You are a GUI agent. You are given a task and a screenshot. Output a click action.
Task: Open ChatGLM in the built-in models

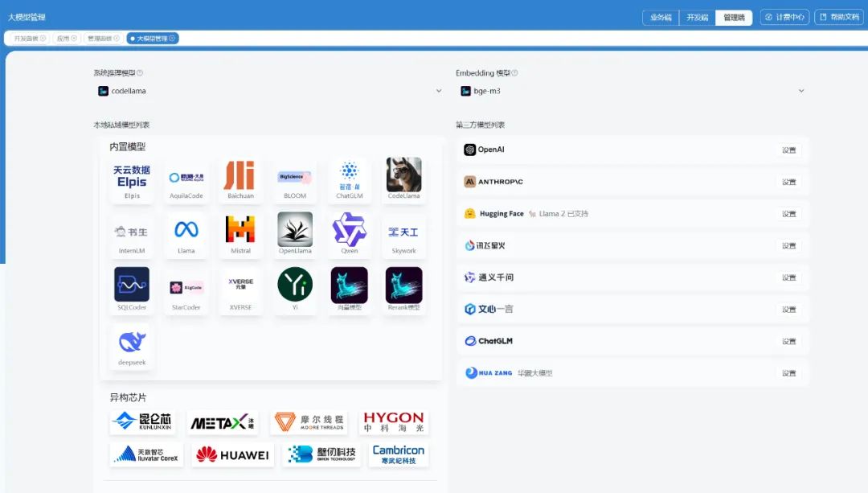coord(350,180)
